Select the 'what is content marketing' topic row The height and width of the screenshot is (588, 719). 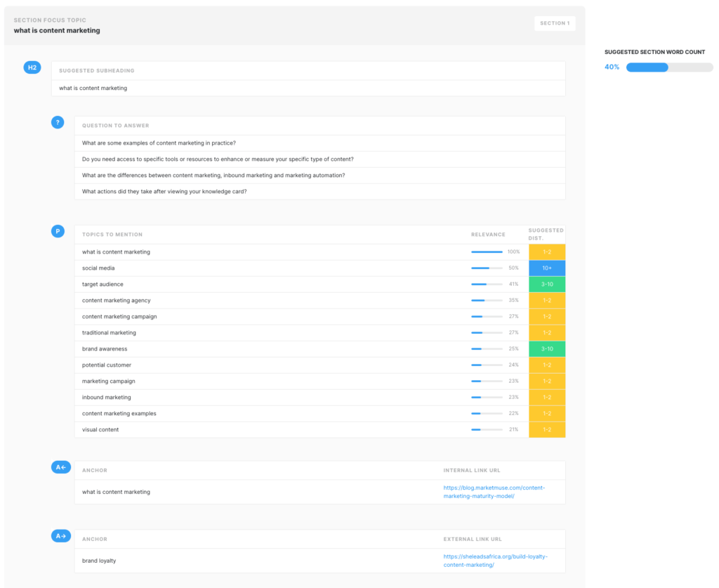pos(281,251)
